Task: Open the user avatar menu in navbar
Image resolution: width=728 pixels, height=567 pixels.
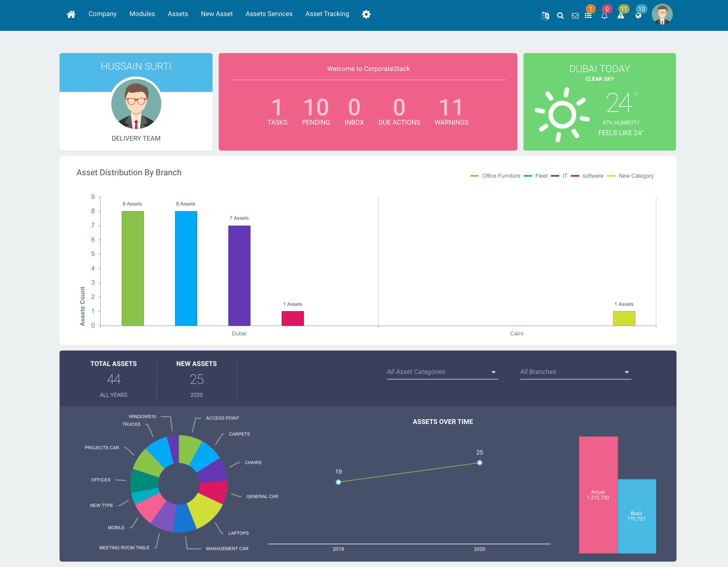Action: [x=662, y=14]
